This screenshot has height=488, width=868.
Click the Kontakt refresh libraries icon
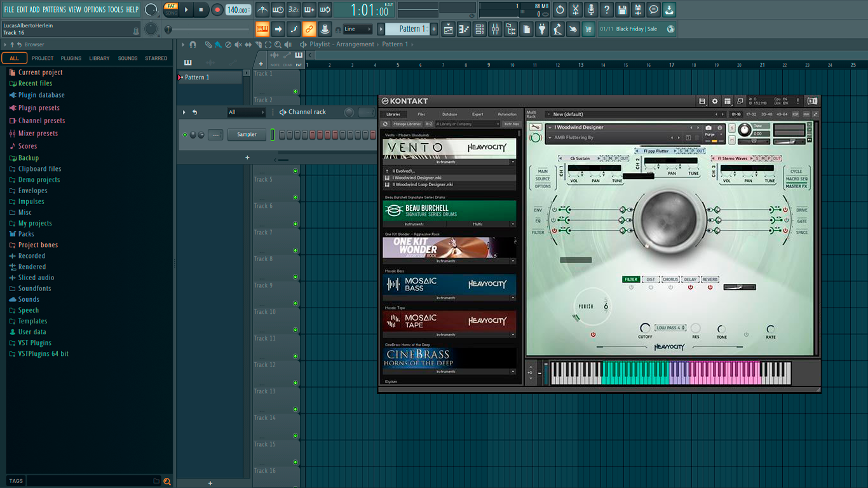click(x=385, y=124)
